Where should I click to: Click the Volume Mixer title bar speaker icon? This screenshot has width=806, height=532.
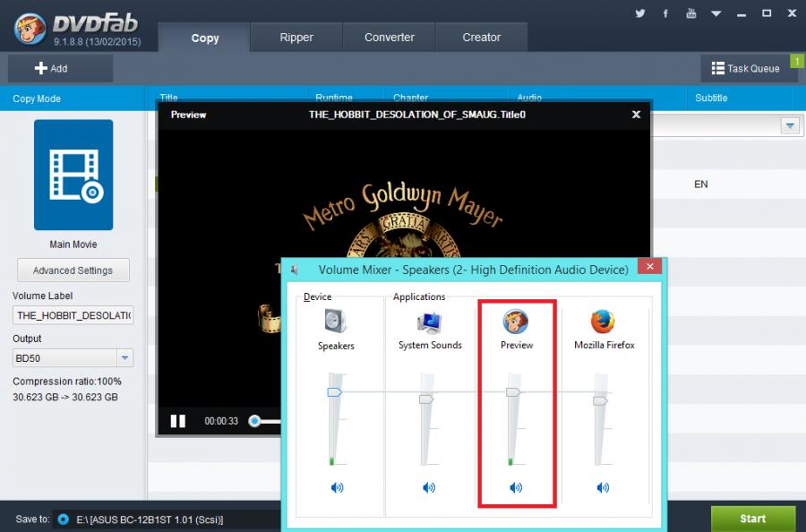point(295,270)
